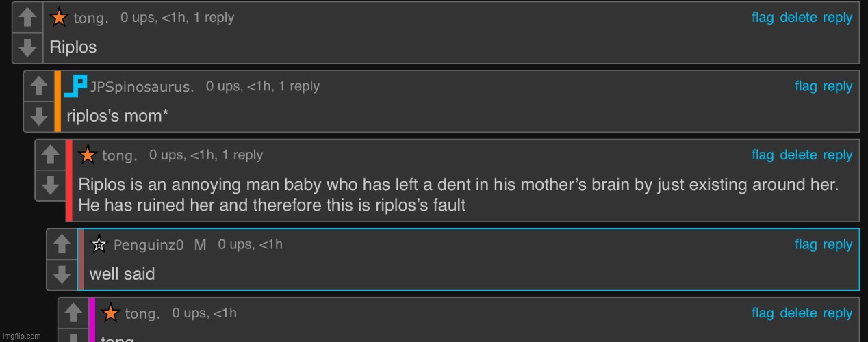
Task: Upvote tong's last comment at the bottom
Action: point(73,313)
